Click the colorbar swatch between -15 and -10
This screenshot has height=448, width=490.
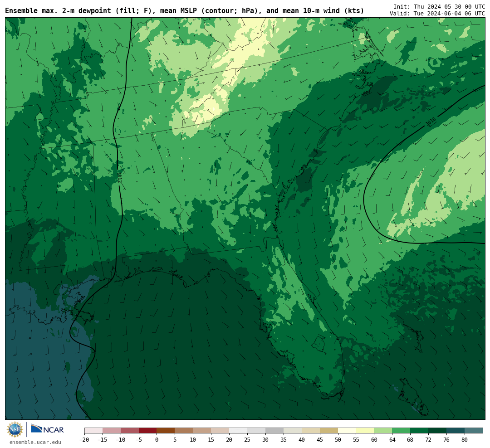tap(112, 431)
